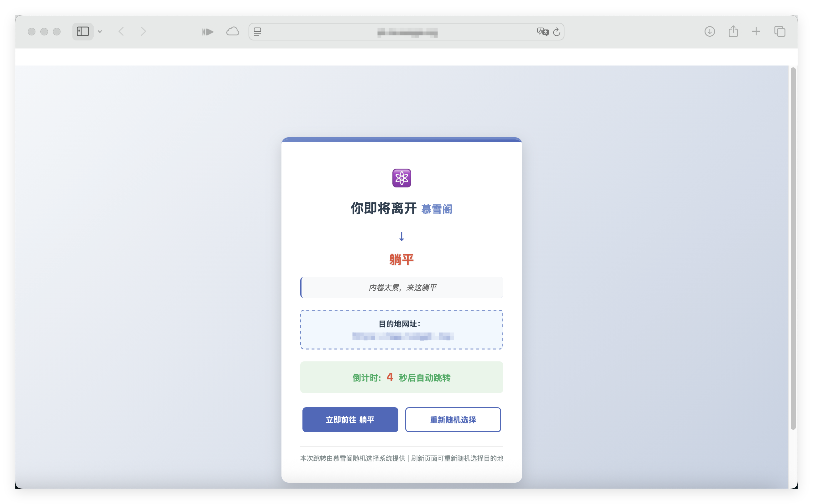Click the 慕雪阁 site name link
This screenshot has width=813, height=504.
[x=437, y=209]
